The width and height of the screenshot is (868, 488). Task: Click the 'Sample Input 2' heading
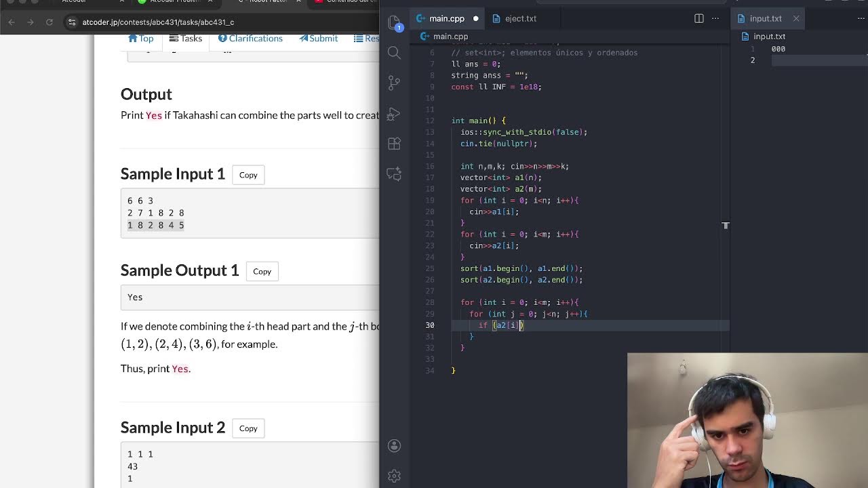pyautogui.click(x=173, y=428)
